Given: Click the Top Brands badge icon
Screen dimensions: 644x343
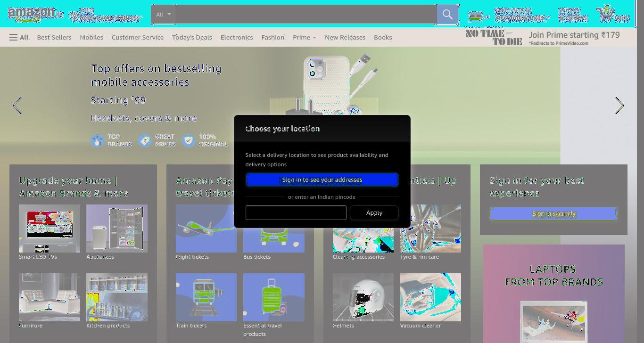Looking at the screenshot, I should (98, 140).
